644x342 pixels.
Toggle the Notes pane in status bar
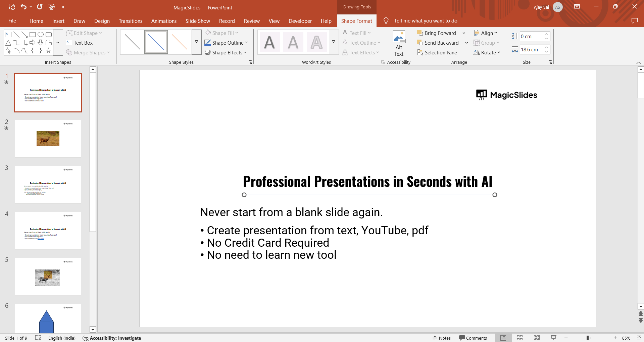pyautogui.click(x=441, y=338)
